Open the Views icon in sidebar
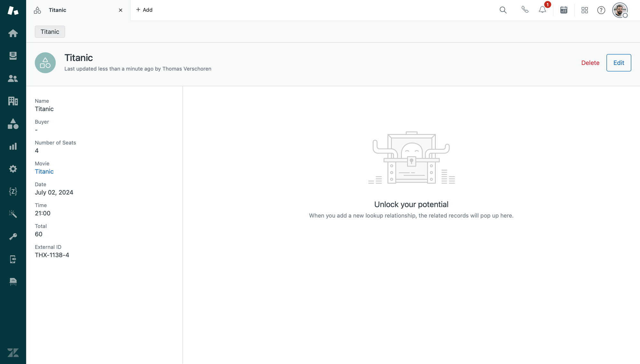Image resolution: width=640 pixels, height=364 pixels. (x=13, y=56)
